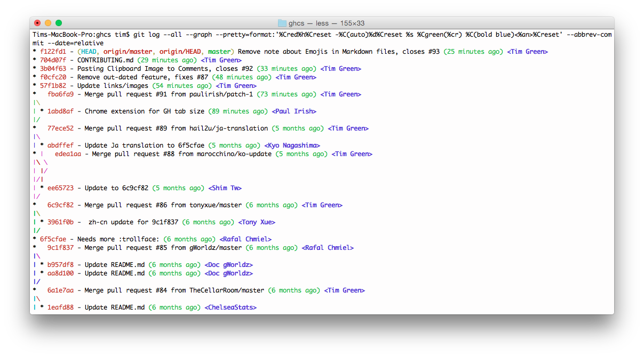The height and width of the screenshot is (357, 644).
Task: Click the folder icon in the title bar
Action: [282, 23]
